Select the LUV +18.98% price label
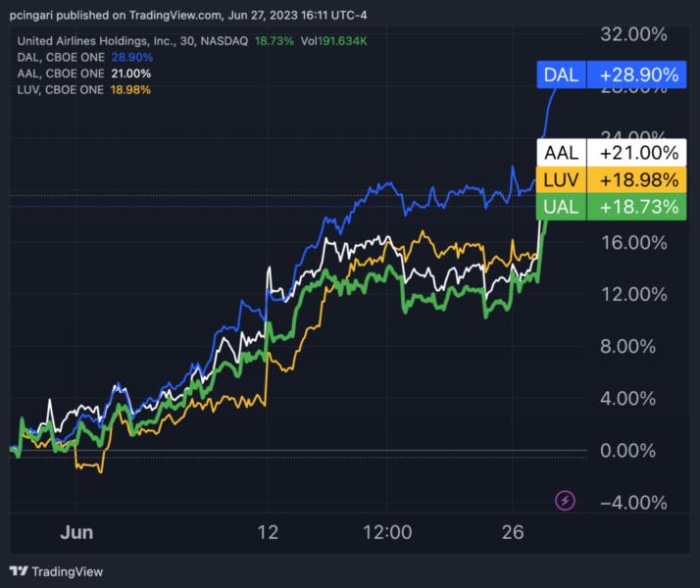 click(x=611, y=180)
